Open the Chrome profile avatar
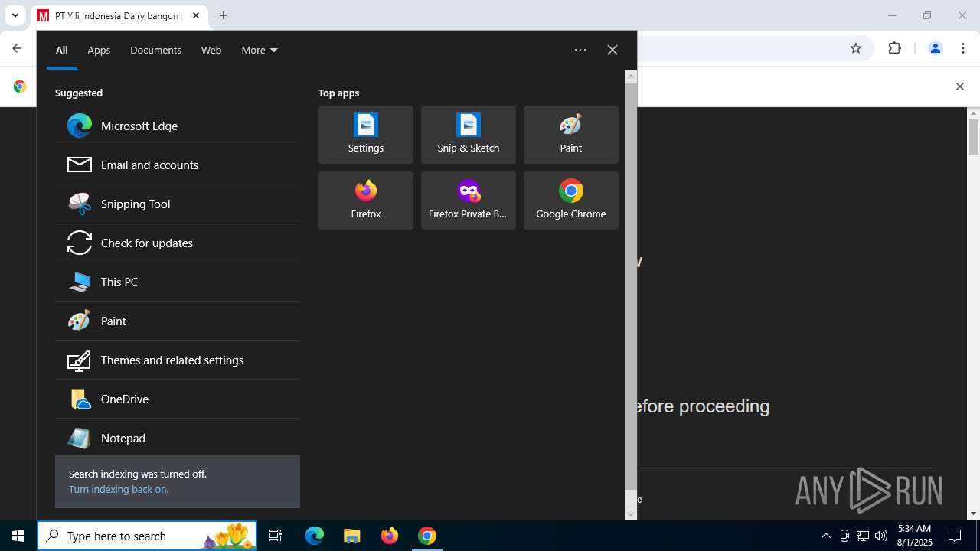980x551 pixels. pyautogui.click(x=935, y=48)
